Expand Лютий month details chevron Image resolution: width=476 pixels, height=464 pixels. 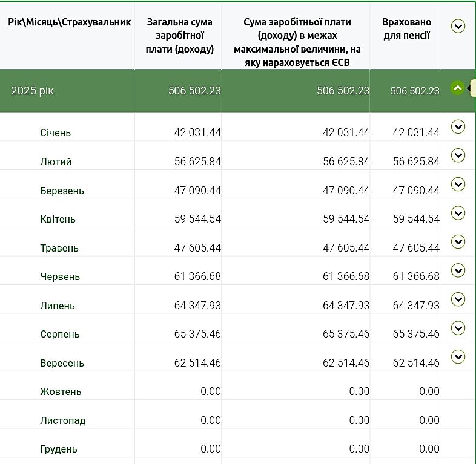458,155
